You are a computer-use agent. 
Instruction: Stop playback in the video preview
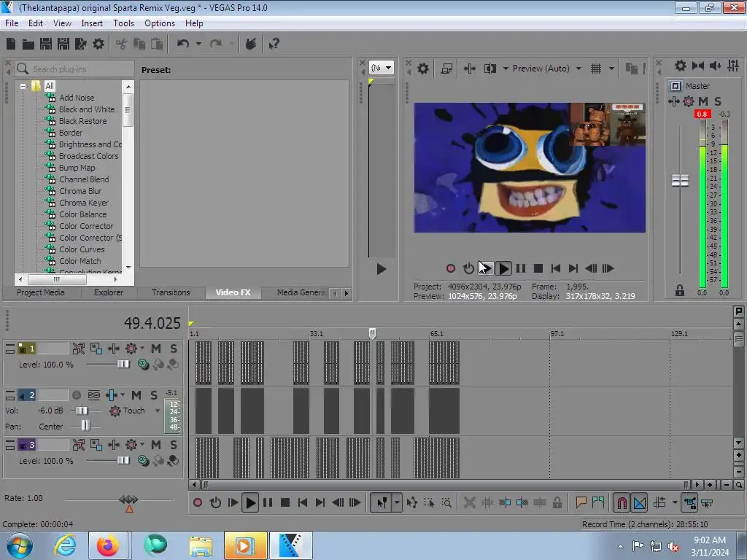[538, 268]
